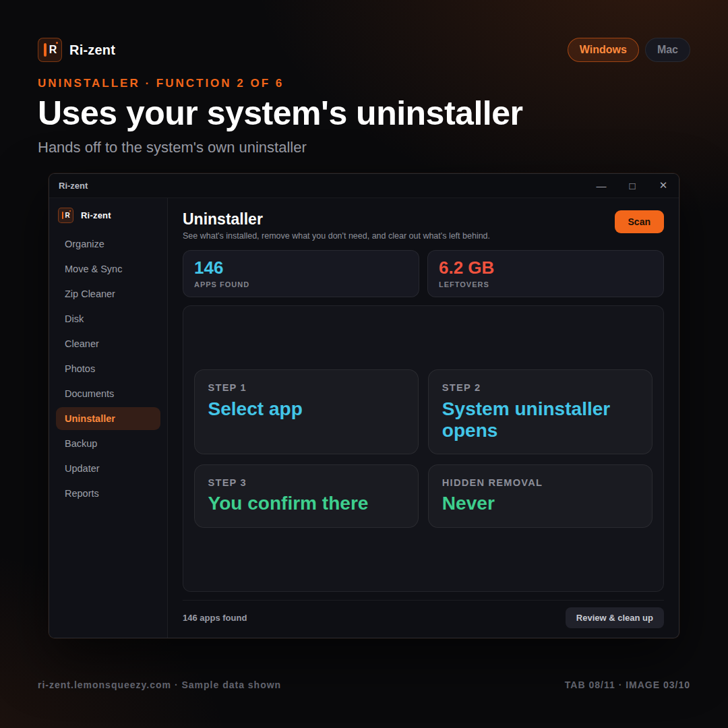
Task: Switch to the Mac platform pill
Action: point(667,50)
